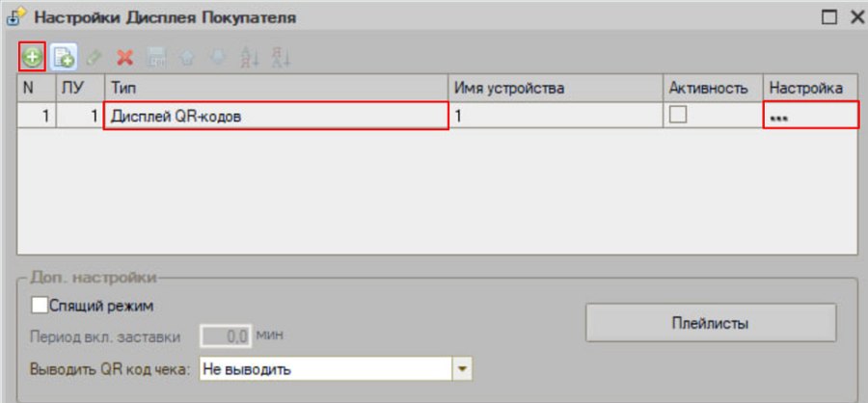Toggle the Активность checkbox in row 1
This screenshot has height=403, width=868.
coord(678,115)
